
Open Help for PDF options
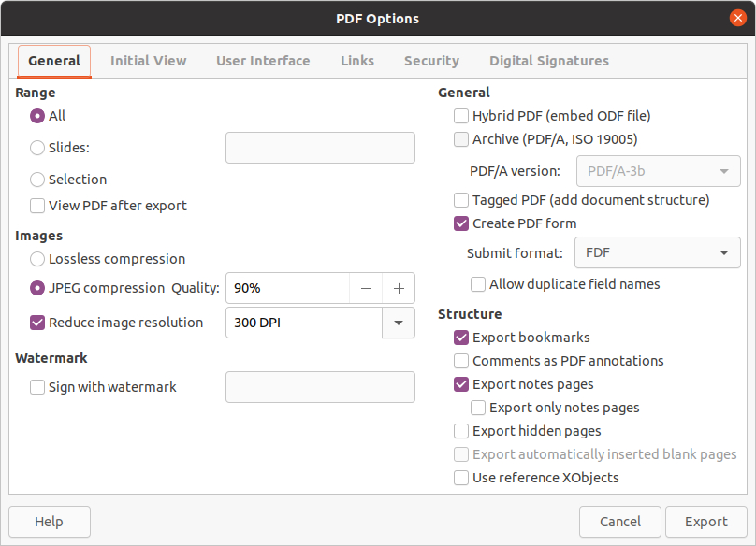(50, 522)
